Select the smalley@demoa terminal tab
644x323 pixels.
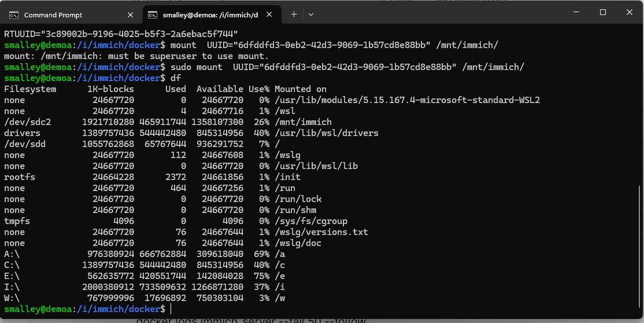pos(210,15)
